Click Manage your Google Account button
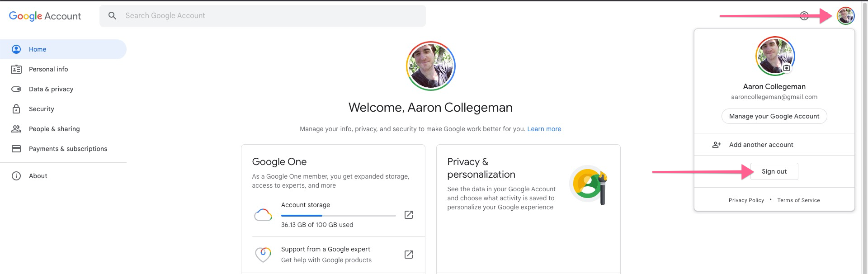The width and height of the screenshot is (868, 274). tap(774, 116)
